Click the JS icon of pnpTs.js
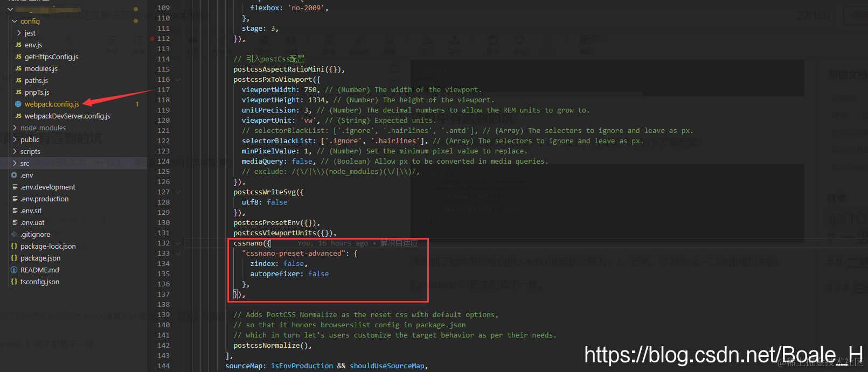The width and height of the screenshot is (868, 372). [18, 93]
